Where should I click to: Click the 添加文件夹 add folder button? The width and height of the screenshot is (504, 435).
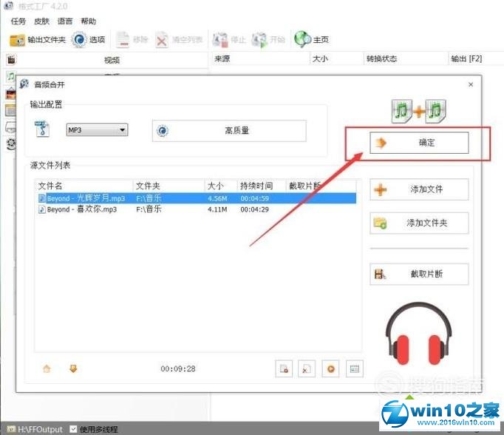pos(419,223)
